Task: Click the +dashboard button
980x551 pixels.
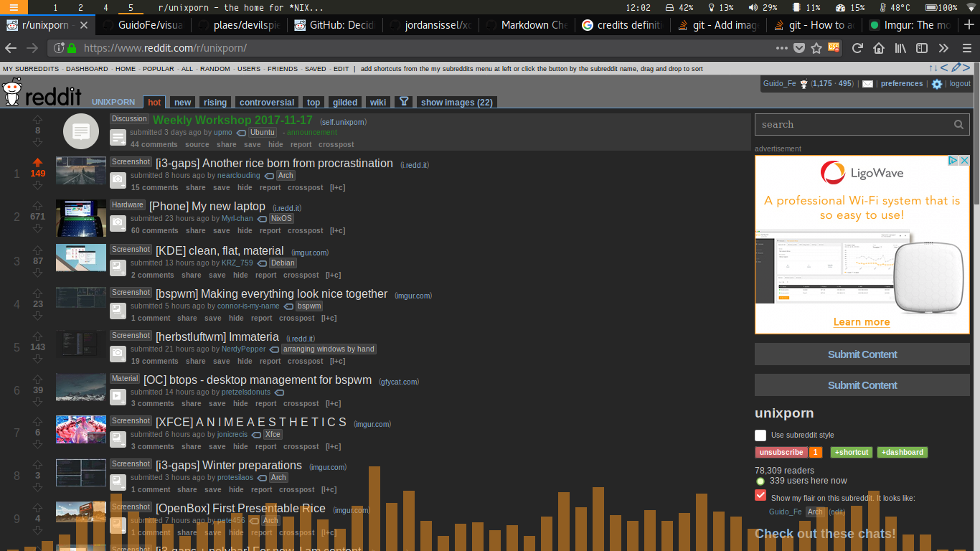Action: (902, 452)
